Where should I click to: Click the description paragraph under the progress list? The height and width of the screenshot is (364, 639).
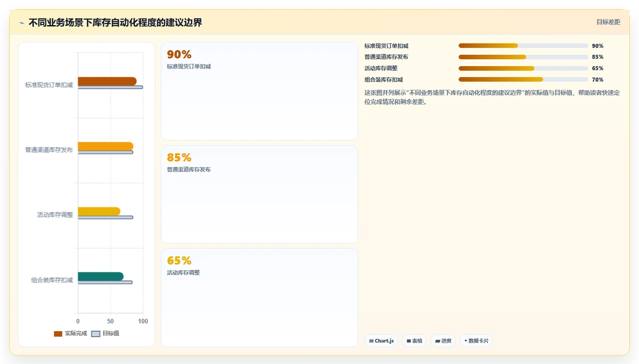click(x=492, y=97)
